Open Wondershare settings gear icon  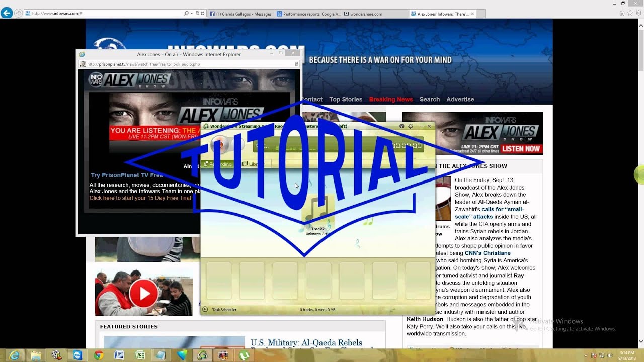click(x=411, y=126)
